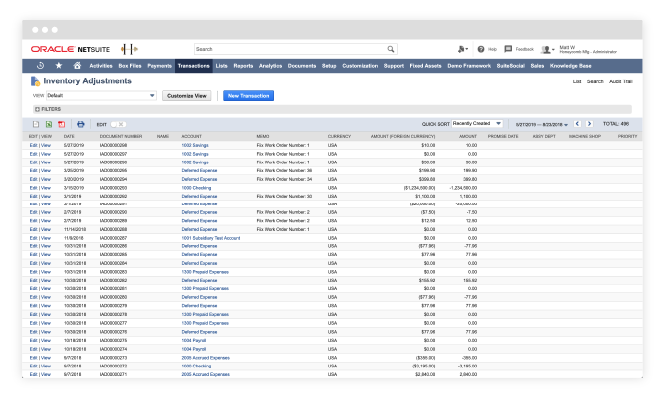Open the Transactions menu
The image size is (665, 407).
tap(194, 66)
